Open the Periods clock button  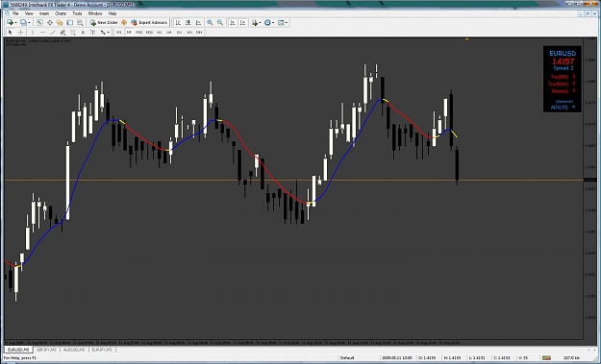pos(267,23)
